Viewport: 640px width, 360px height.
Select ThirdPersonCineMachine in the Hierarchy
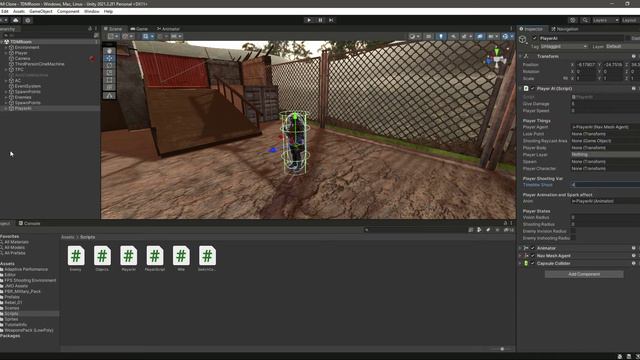tap(39, 64)
